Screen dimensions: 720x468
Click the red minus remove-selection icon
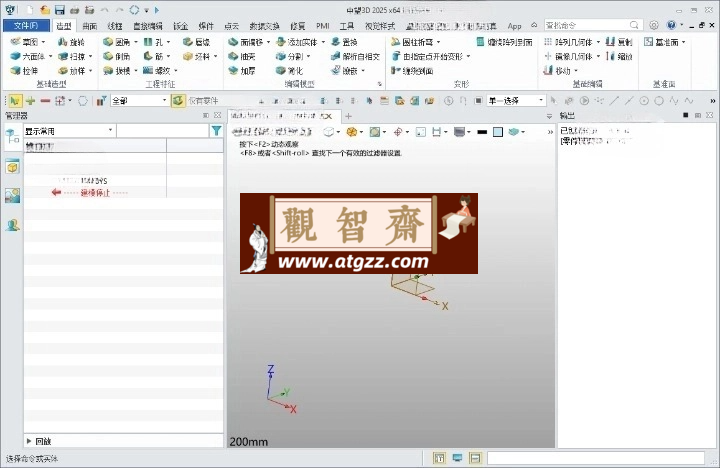click(45, 101)
